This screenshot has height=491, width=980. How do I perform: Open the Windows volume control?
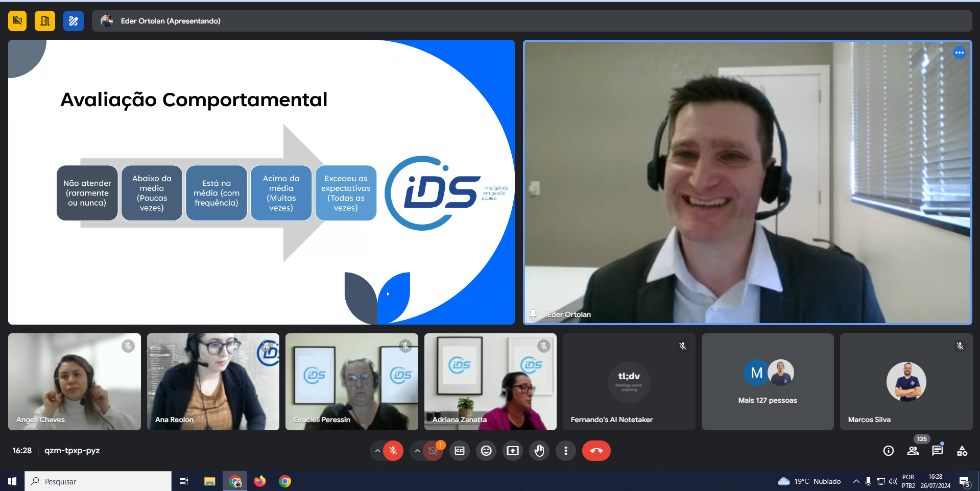[x=893, y=481]
